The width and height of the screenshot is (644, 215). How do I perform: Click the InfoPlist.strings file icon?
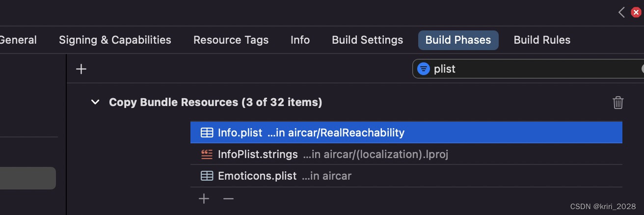point(207,154)
